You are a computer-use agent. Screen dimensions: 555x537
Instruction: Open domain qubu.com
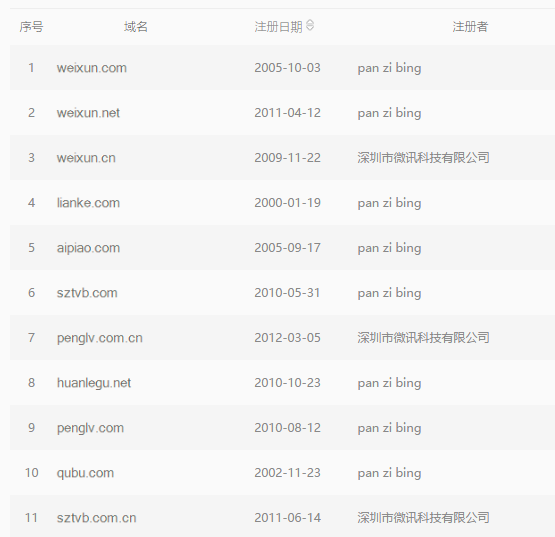pos(85,473)
